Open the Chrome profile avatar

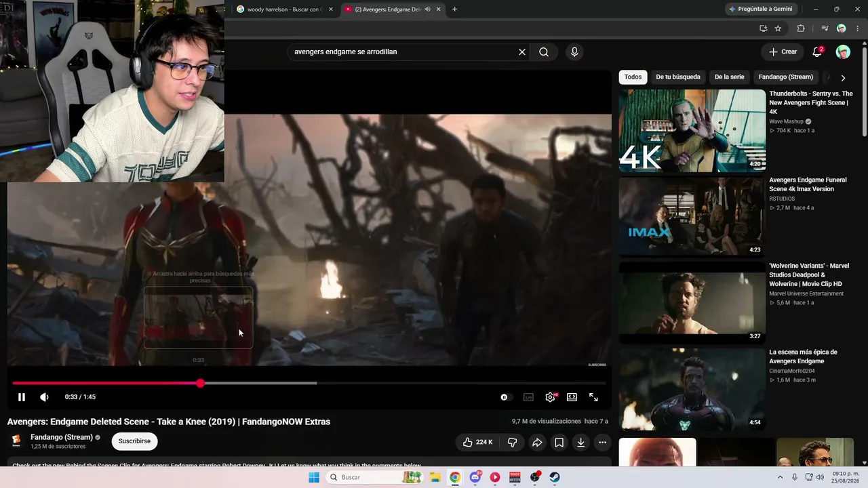tap(842, 28)
